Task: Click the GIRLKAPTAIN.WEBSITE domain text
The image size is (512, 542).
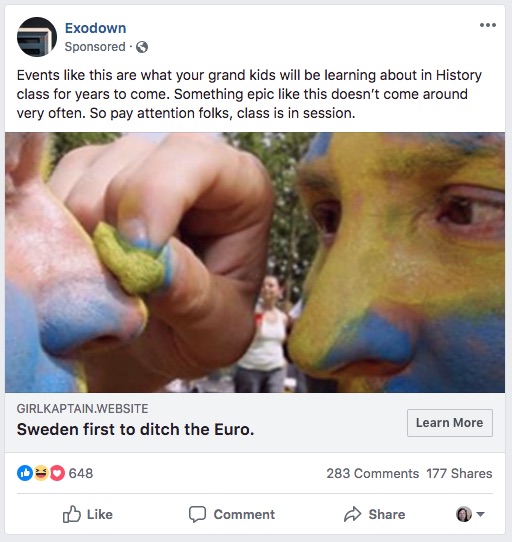Action: [x=82, y=409]
